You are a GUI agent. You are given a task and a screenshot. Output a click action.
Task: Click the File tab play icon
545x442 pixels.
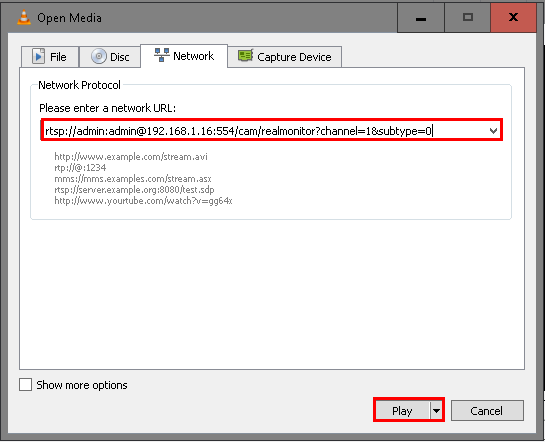[38, 56]
